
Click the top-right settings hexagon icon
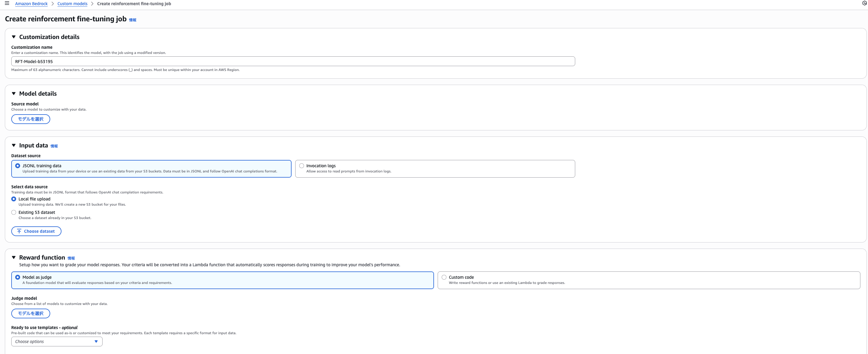tap(864, 3)
